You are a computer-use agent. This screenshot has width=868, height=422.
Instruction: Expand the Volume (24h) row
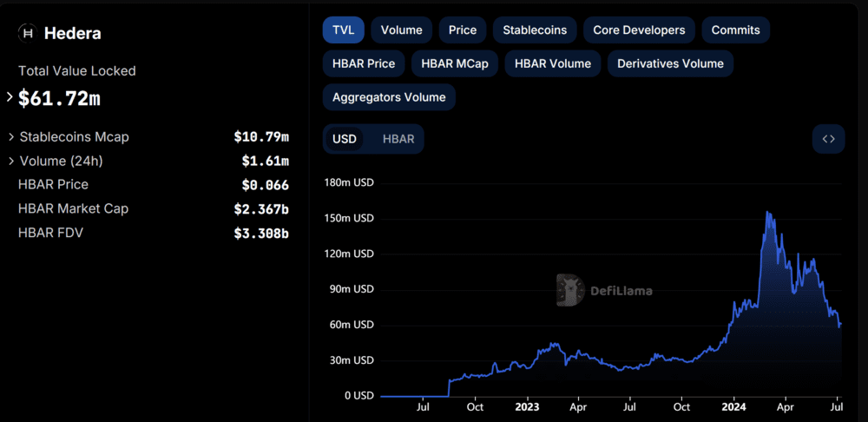click(11, 161)
